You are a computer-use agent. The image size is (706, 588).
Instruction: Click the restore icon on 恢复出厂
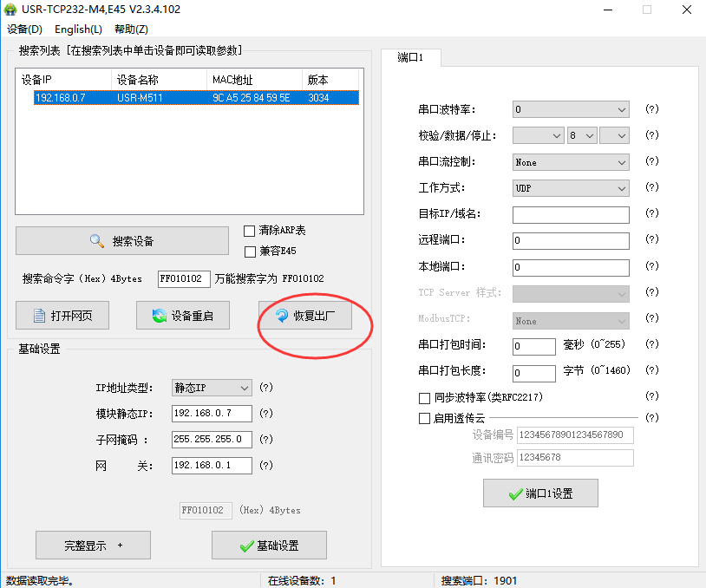pos(282,316)
